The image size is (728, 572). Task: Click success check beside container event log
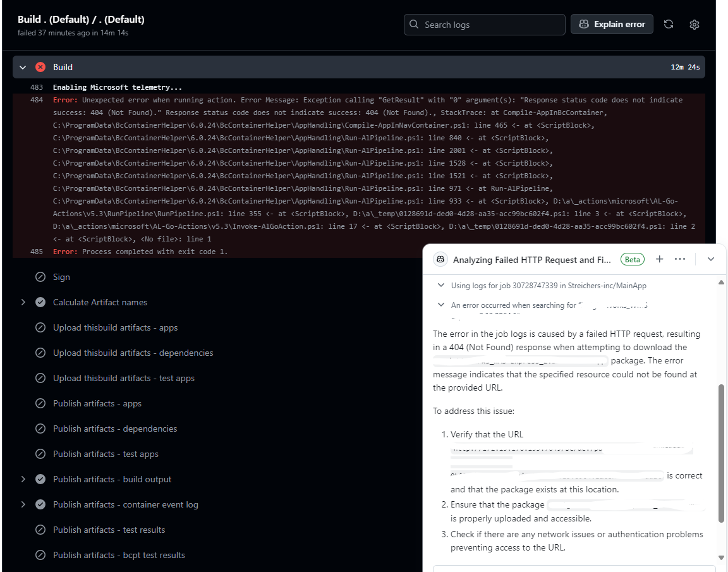click(x=40, y=504)
